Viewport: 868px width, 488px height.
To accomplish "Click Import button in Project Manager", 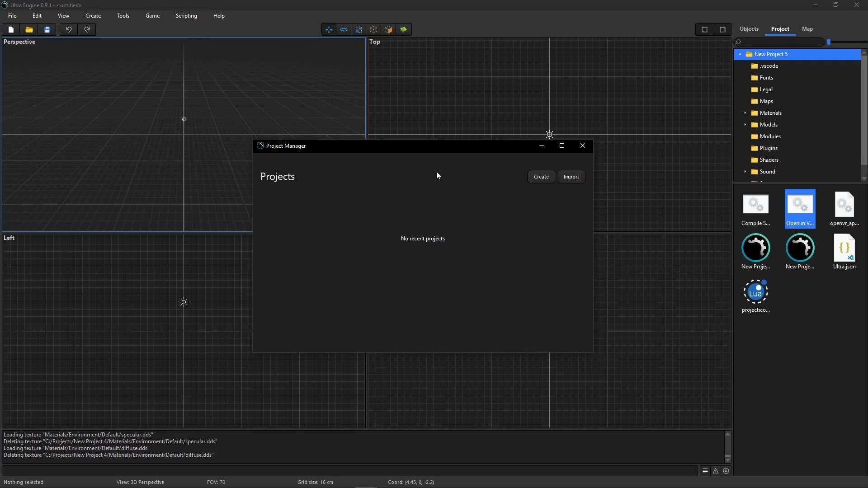I will click(571, 177).
